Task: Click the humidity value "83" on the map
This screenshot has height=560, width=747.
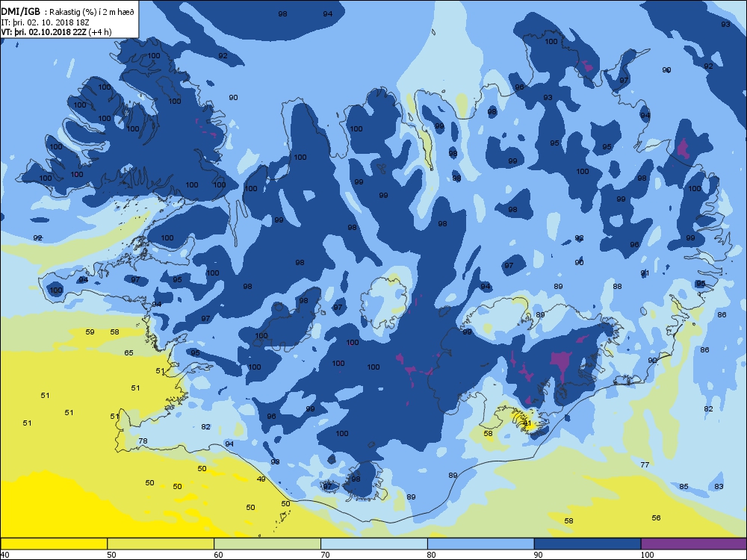Action: [x=719, y=486]
